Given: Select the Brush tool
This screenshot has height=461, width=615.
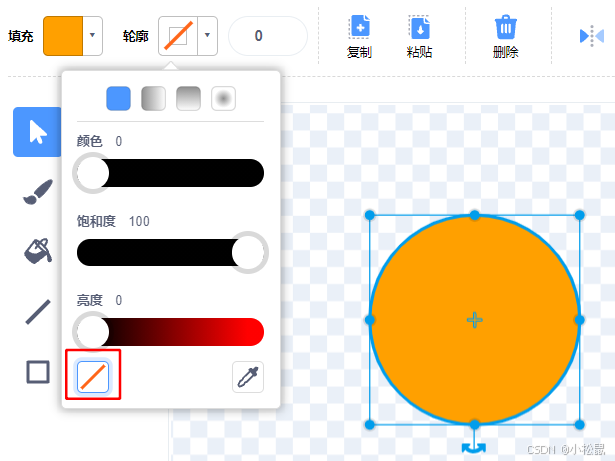Looking at the screenshot, I should (38, 192).
